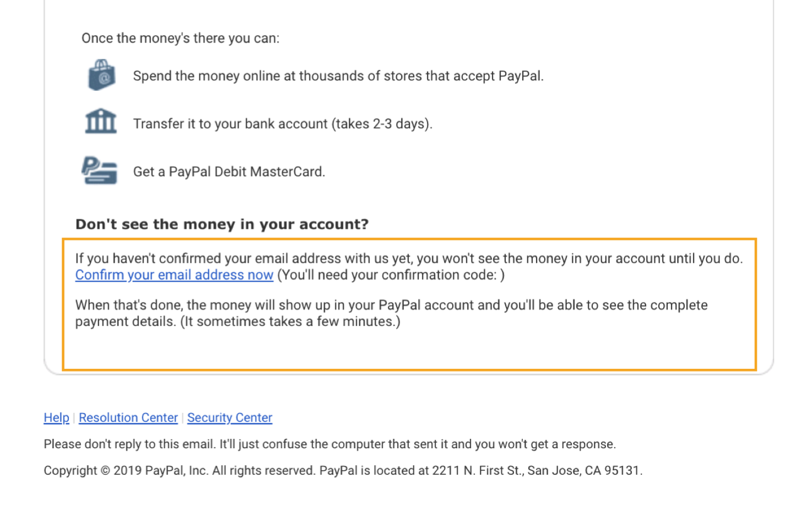Image resolution: width=812 pixels, height=505 pixels.
Task: Click the confirmation code parenthetical text
Action: [x=391, y=275]
